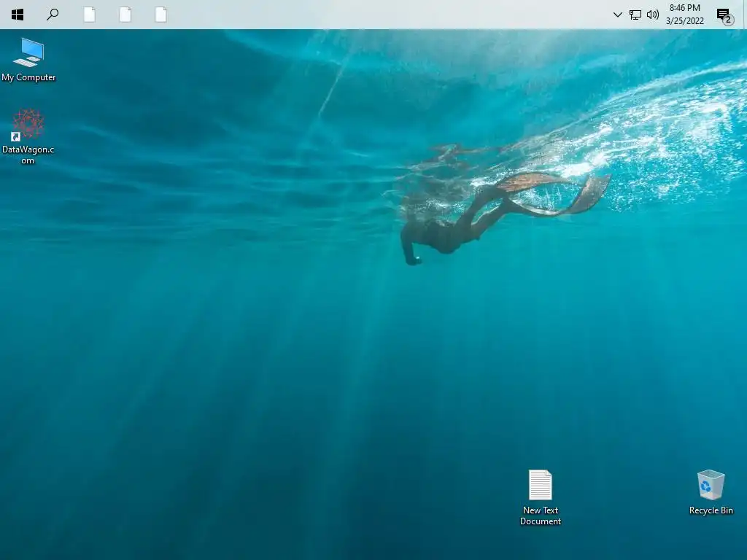
Task: Show hidden system tray icons
Action: [x=617, y=15]
